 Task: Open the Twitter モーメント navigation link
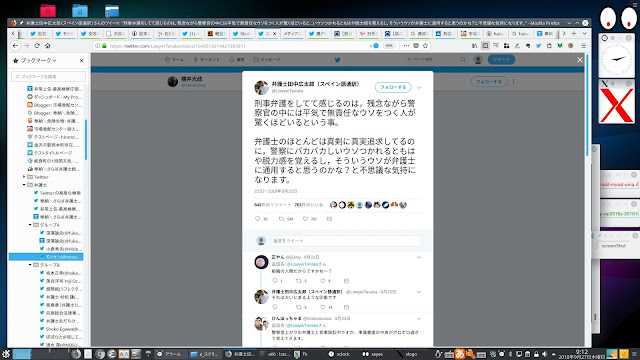tap(207, 60)
